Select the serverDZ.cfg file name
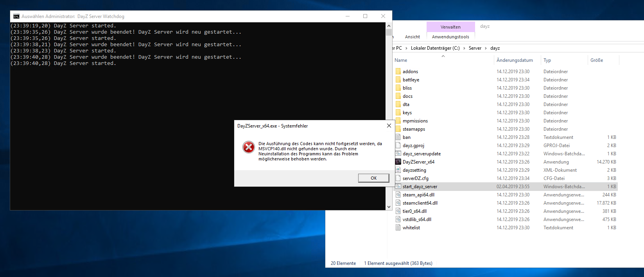The image size is (644, 277). coord(416,178)
